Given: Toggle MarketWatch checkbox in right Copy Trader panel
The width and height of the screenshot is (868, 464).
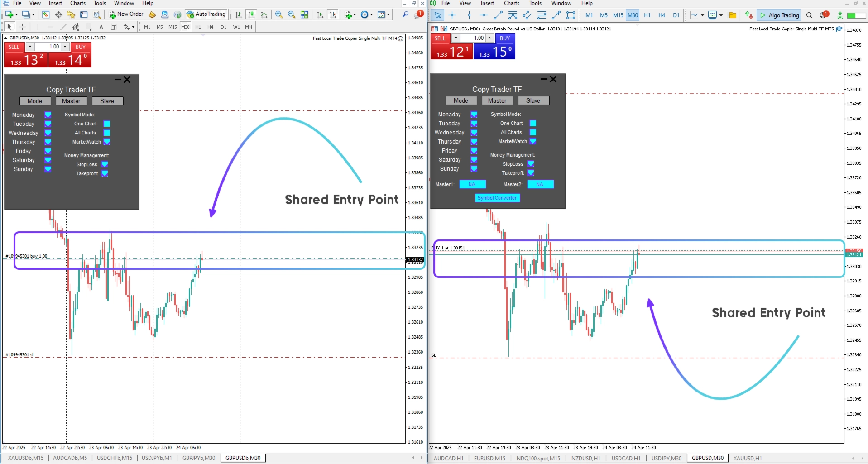Looking at the screenshot, I should (x=533, y=141).
